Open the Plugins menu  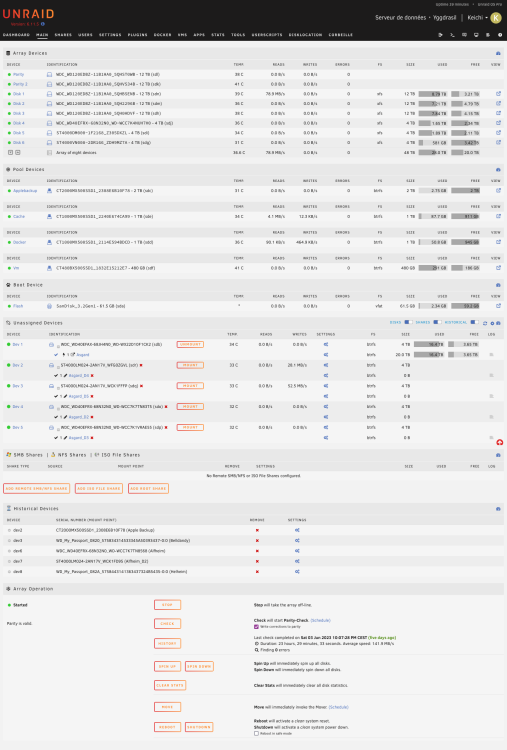137,35
